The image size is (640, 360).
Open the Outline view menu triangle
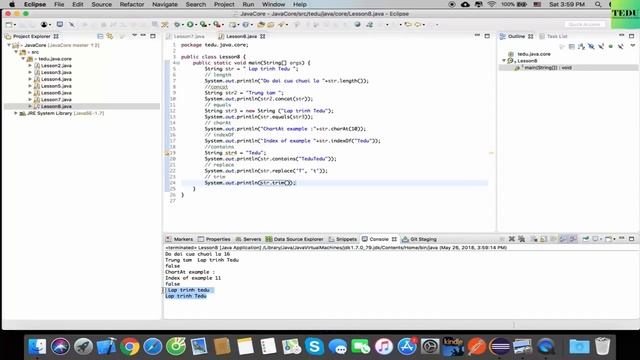coord(633,46)
